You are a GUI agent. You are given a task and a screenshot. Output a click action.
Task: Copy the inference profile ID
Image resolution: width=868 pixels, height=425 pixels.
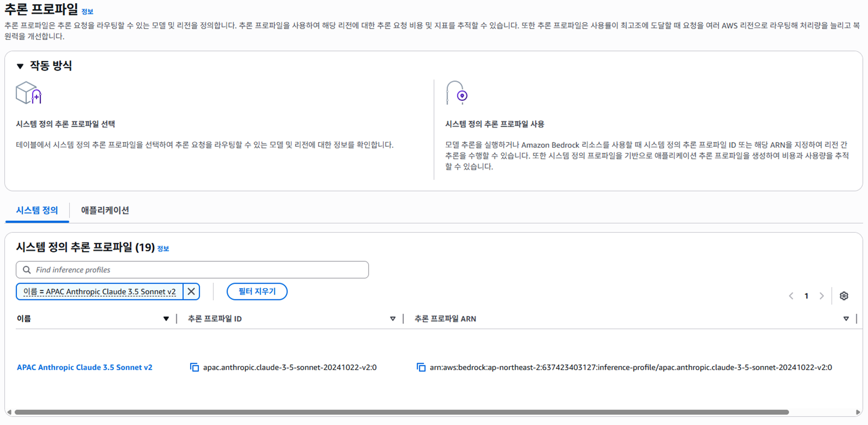click(x=194, y=367)
